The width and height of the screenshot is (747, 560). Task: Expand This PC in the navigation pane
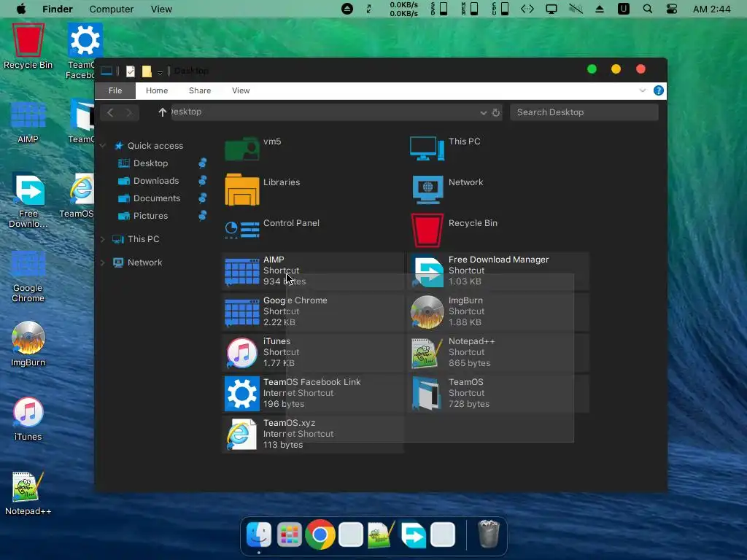[x=102, y=239]
